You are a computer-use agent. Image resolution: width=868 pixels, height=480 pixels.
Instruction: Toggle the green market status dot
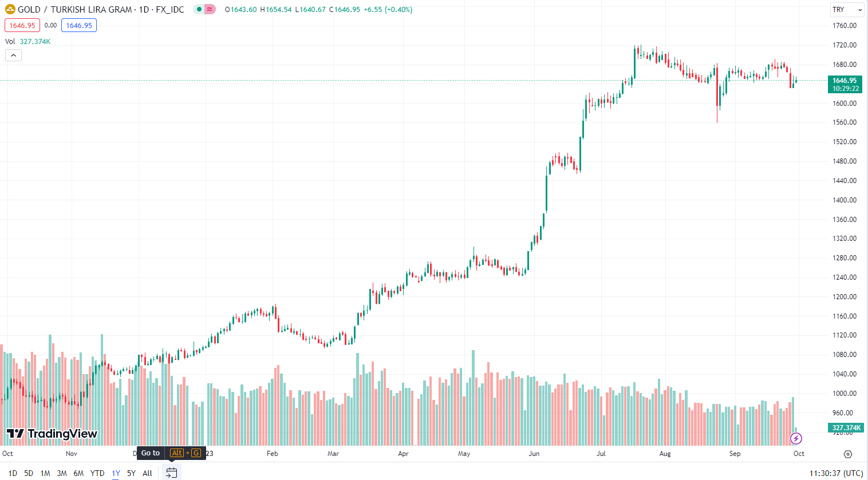click(199, 9)
